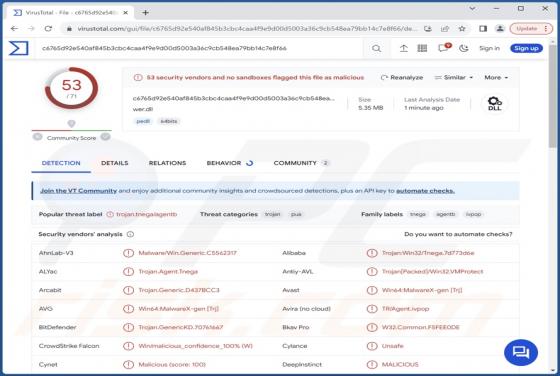Switch to the RELATIONS tab

pyautogui.click(x=167, y=163)
